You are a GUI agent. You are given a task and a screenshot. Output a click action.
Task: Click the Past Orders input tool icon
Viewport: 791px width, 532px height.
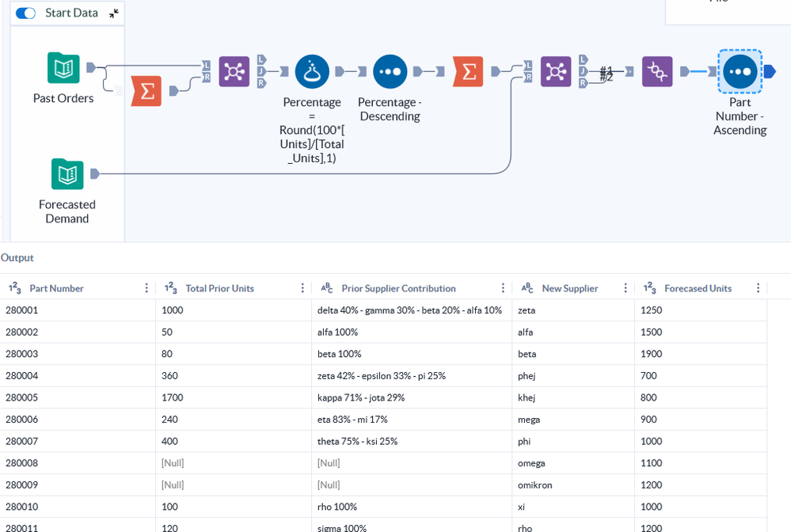(63, 68)
